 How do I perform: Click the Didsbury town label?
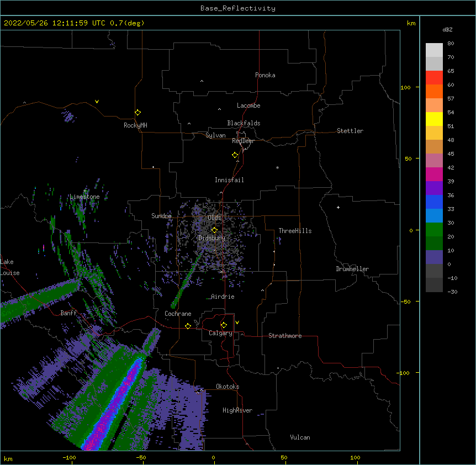211,238
